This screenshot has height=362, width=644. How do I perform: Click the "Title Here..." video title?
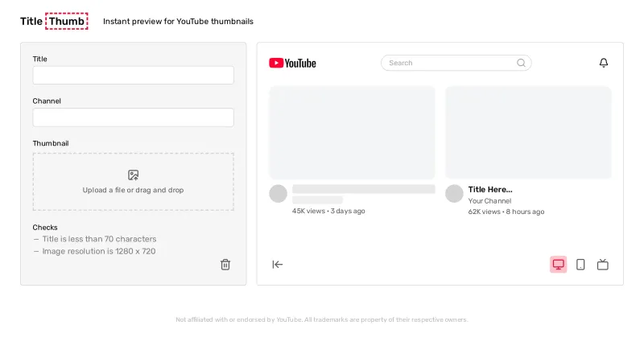click(490, 190)
